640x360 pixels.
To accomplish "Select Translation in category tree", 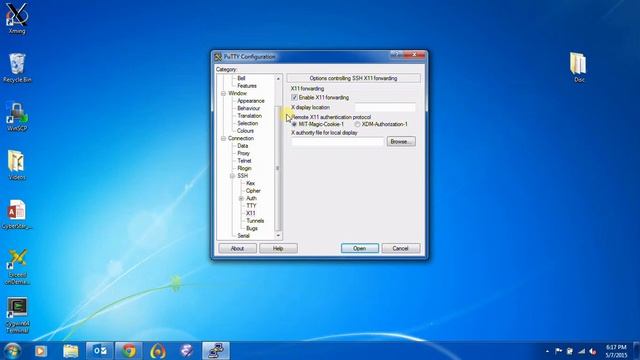I will [x=249, y=116].
